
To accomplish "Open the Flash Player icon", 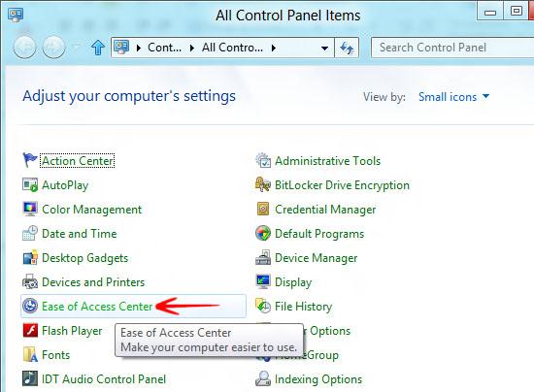I will point(30,331).
